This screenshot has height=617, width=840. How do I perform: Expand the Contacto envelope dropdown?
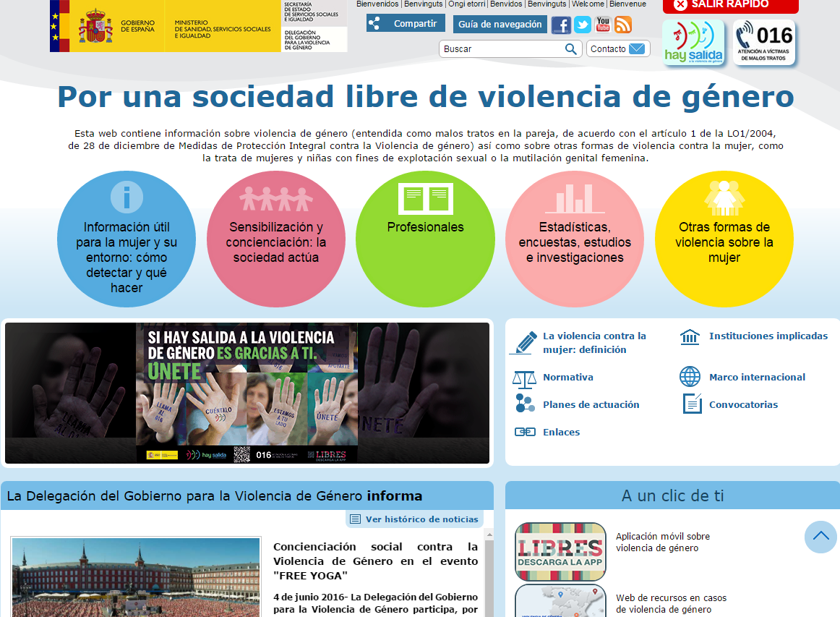pyautogui.click(x=618, y=48)
